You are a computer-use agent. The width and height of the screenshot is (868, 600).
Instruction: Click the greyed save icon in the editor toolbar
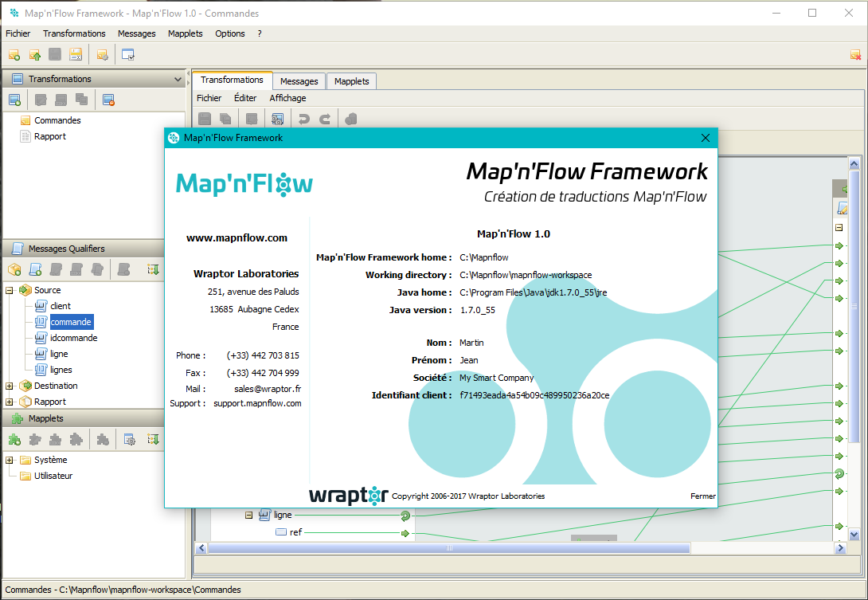coord(205,119)
